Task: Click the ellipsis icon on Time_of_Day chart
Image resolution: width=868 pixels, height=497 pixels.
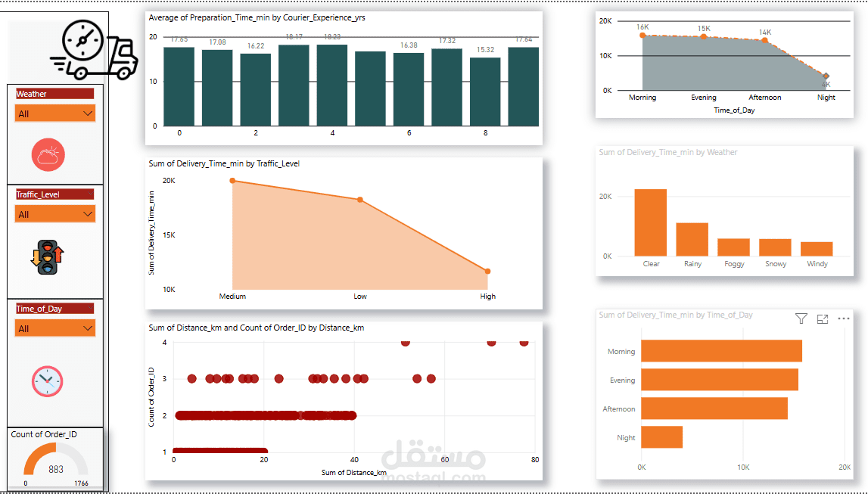Action: (x=845, y=318)
